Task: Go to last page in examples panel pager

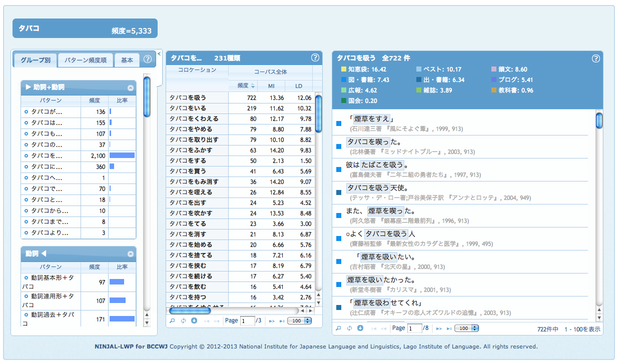Action: (x=449, y=328)
